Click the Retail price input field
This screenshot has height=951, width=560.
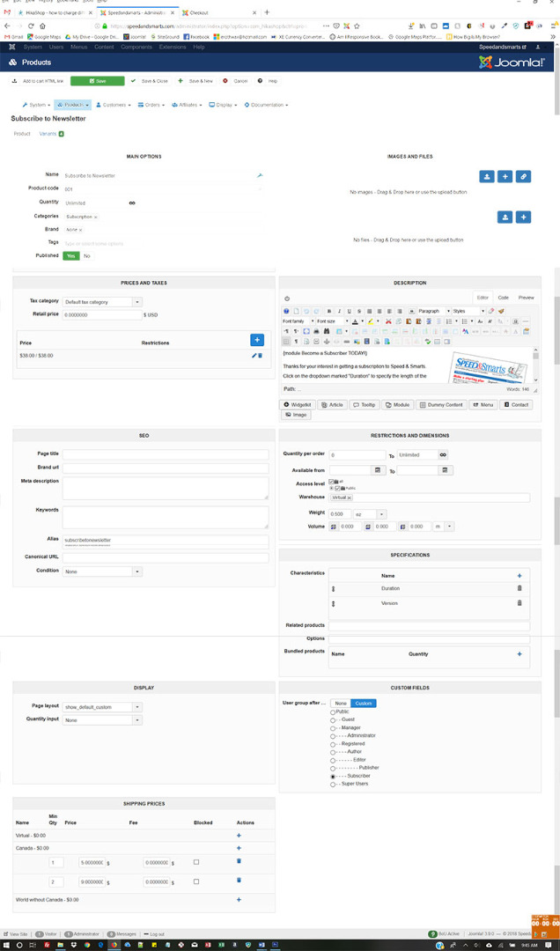(x=102, y=314)
